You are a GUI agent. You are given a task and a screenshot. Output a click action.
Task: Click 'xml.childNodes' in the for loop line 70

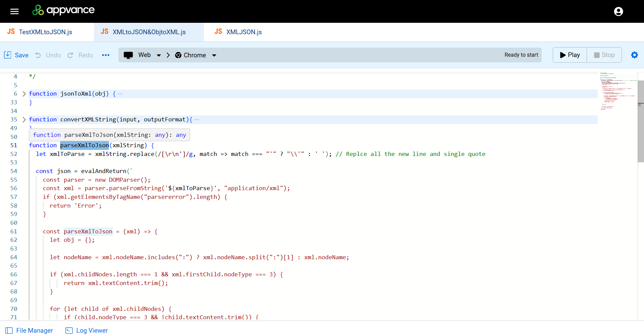pos(137,309)
